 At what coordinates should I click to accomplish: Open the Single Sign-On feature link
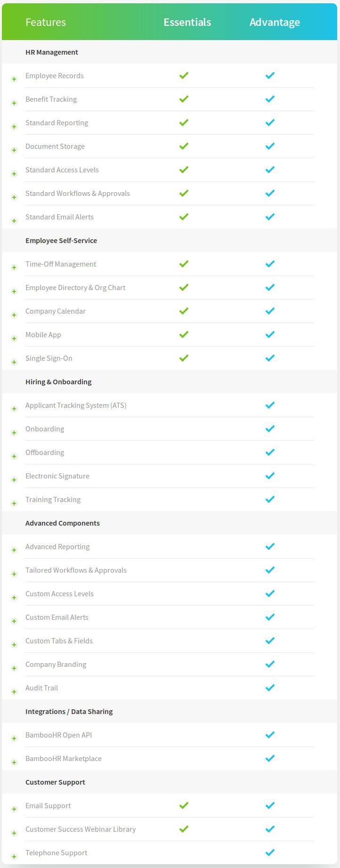[x=49, y=358]
